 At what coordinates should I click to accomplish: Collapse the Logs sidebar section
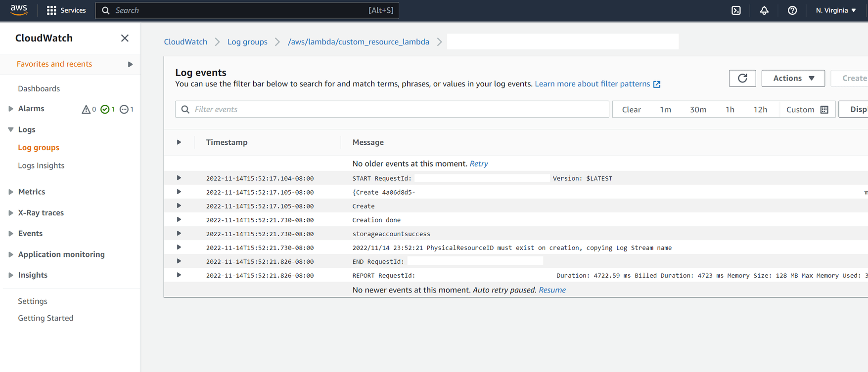(11, 129)
